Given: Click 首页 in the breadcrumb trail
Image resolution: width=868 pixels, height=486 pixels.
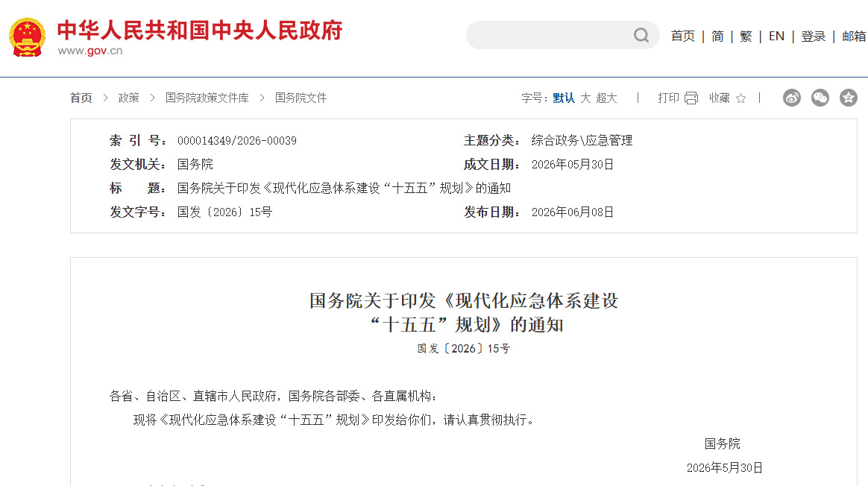Looking at the screenshot, I should pos(81,98).
